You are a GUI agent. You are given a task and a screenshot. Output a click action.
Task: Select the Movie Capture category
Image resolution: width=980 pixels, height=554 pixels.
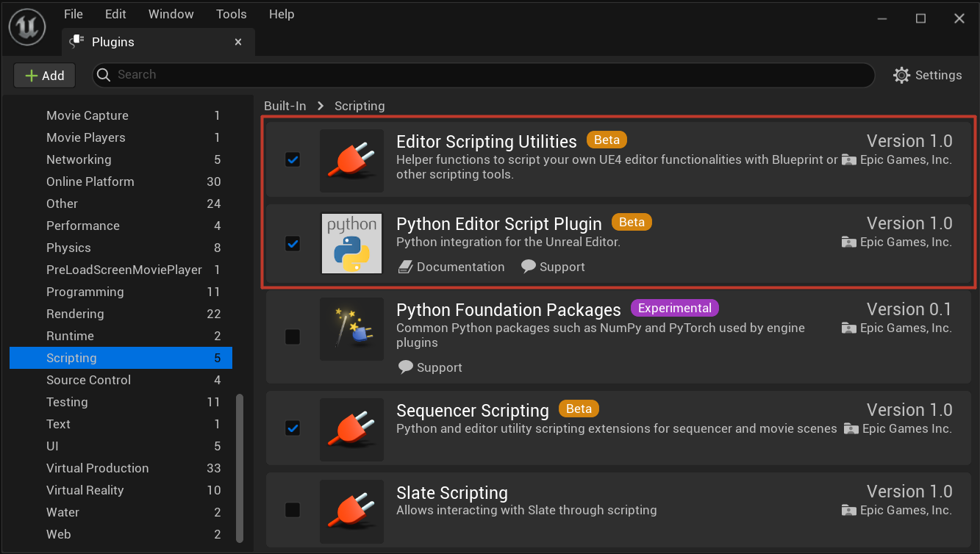[121, 115]
